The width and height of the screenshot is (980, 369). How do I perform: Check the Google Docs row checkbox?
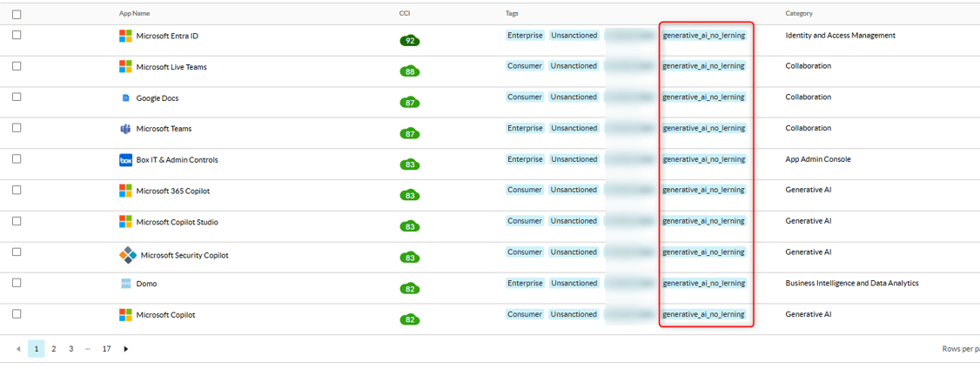17,97
